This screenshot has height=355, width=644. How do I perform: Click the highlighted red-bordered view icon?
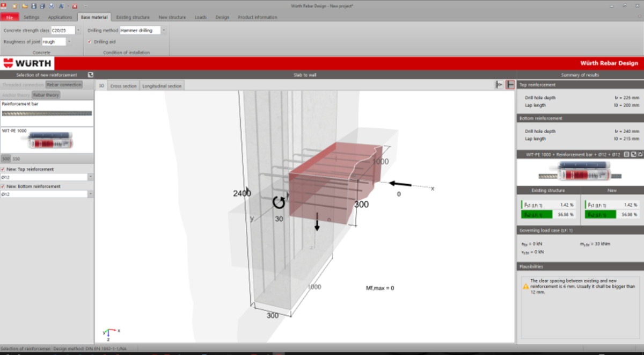click(510, 85)
